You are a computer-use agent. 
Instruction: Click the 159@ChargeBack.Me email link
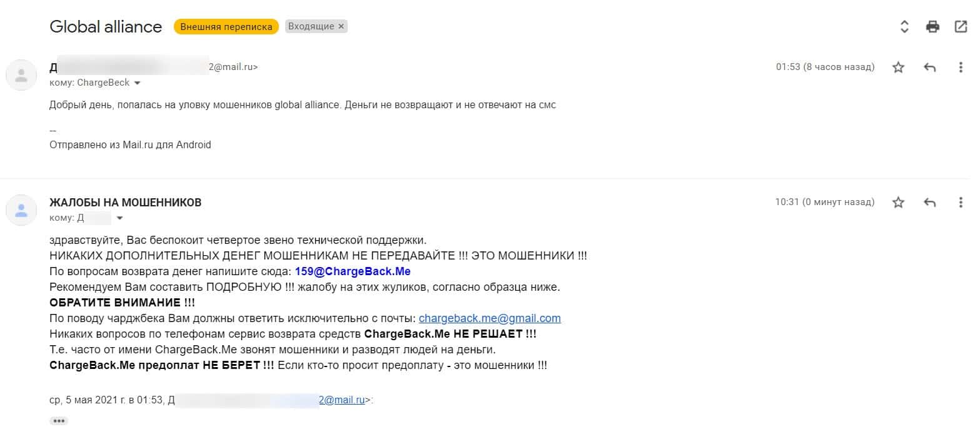[x=353, y=271]
